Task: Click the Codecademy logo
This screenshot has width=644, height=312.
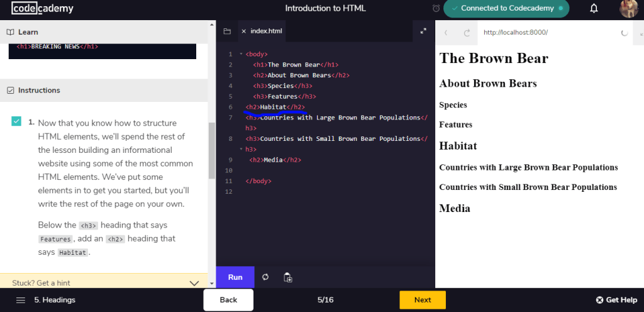Action: 43,9
